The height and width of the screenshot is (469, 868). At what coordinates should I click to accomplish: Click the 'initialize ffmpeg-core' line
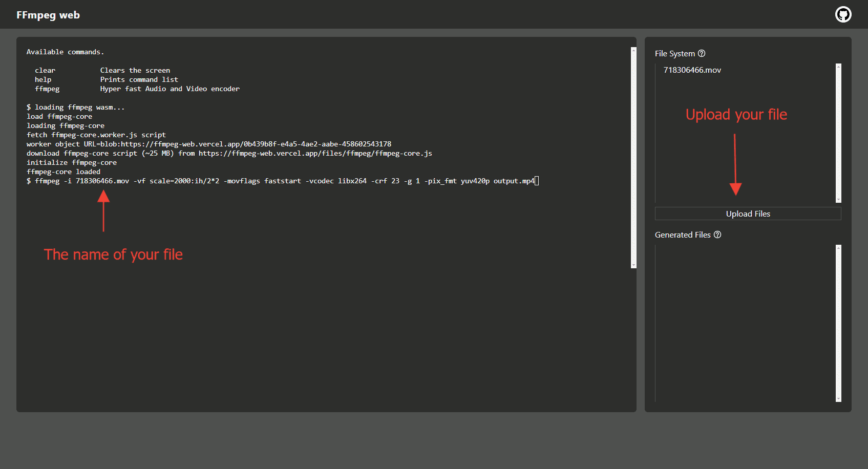pyautogui.click(x=72, y=162)
